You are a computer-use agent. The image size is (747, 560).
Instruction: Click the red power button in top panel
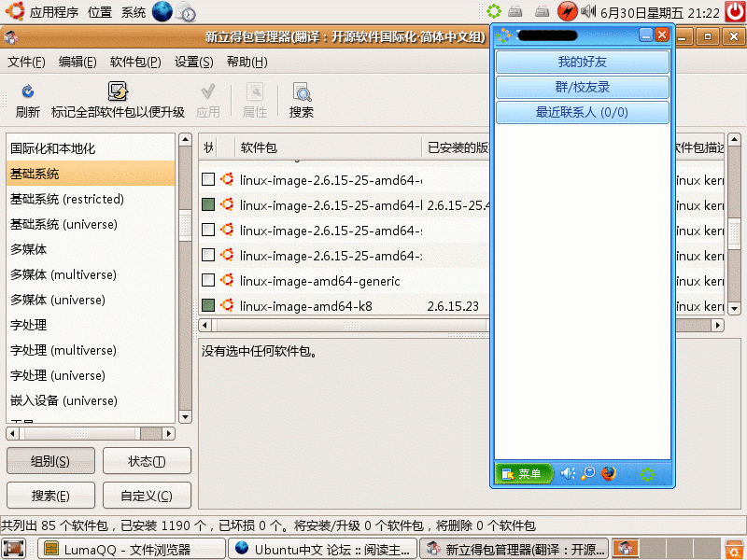[735, 11]
